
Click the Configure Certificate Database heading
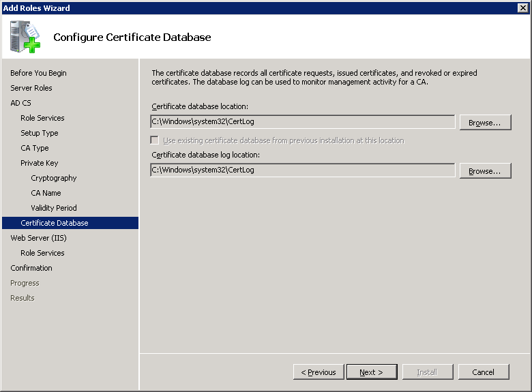[132, 37]
